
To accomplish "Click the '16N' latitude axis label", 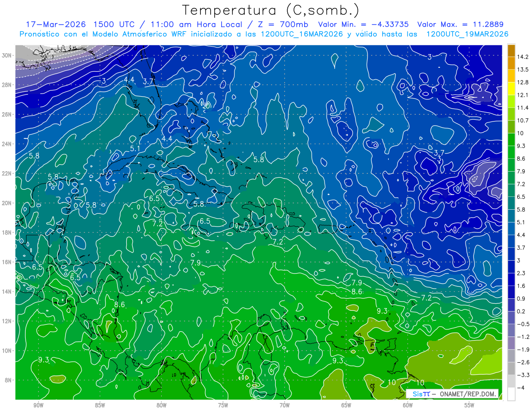I will 7,262.
